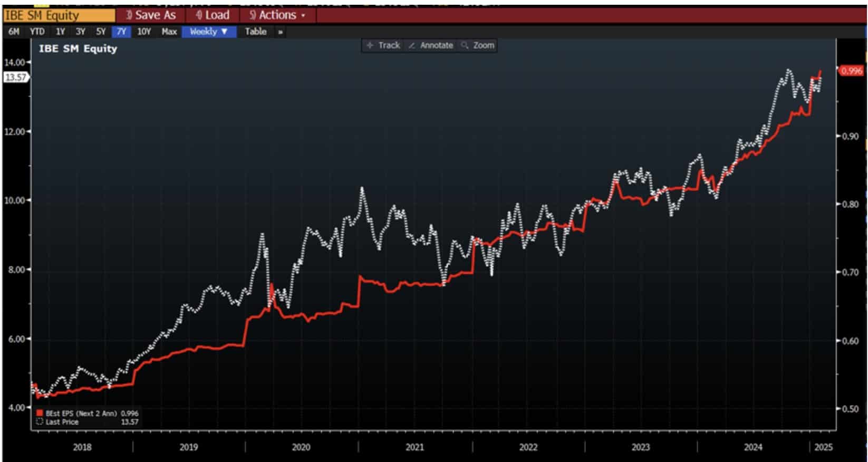
Task: Activate the Zoom magnifier tool
Action: coord(478,45)
